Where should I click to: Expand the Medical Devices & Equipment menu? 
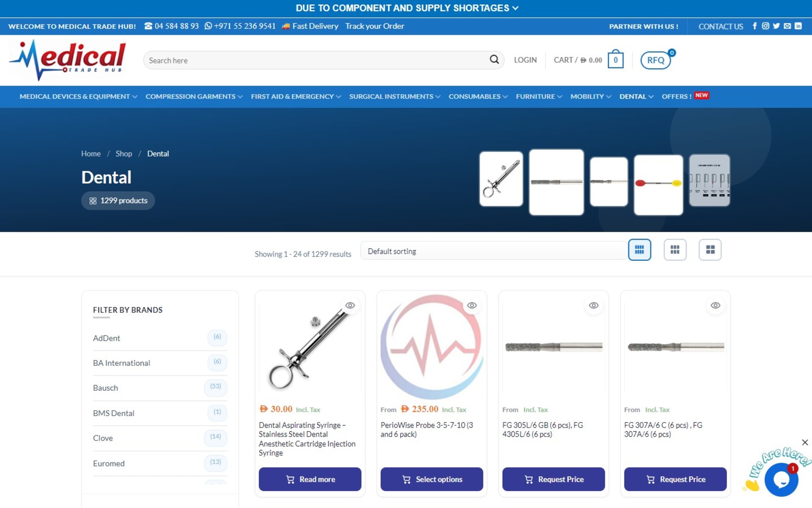coord(78,97)
